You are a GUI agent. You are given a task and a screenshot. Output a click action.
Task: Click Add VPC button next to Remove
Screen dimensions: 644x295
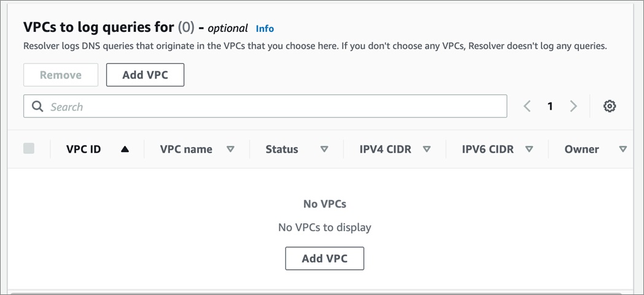point(145,75)
